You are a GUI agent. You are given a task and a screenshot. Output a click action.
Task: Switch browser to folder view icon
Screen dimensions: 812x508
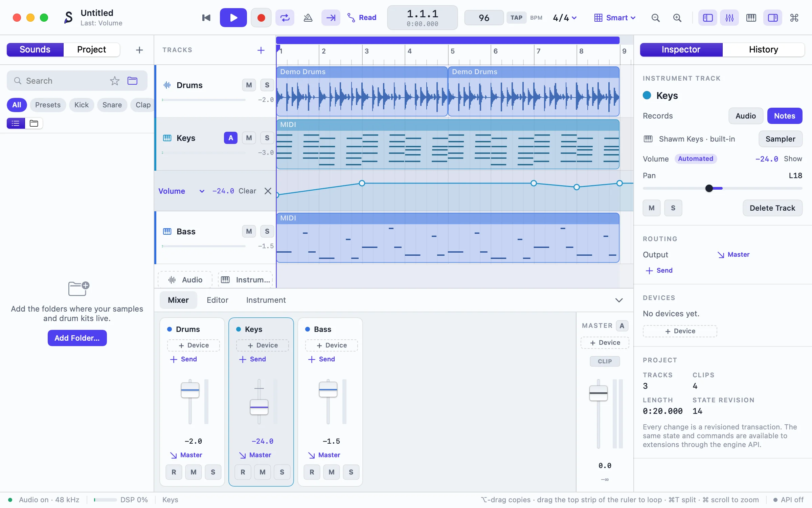[34, 123]
